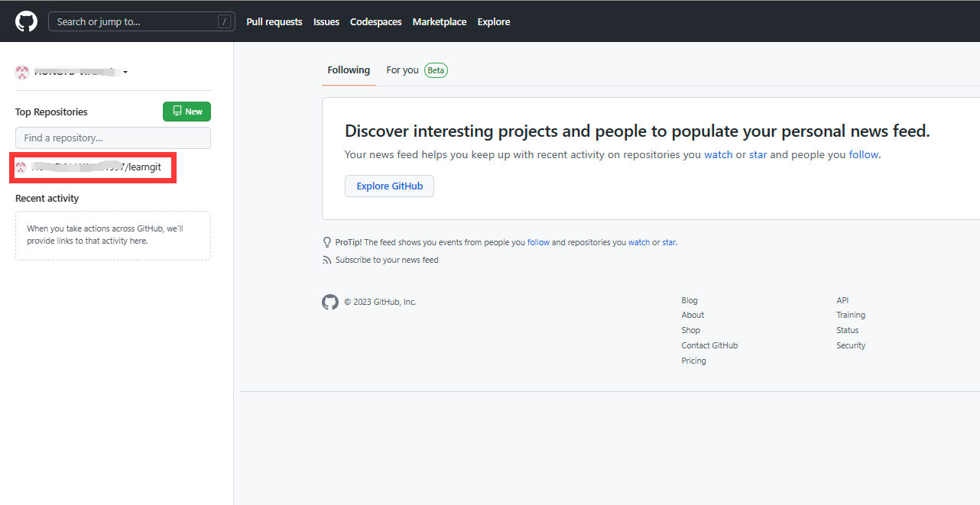Open watch link in the ProTip line
Image resolution: width=980 pixels, height=505 pixels.
click(639, 242)
